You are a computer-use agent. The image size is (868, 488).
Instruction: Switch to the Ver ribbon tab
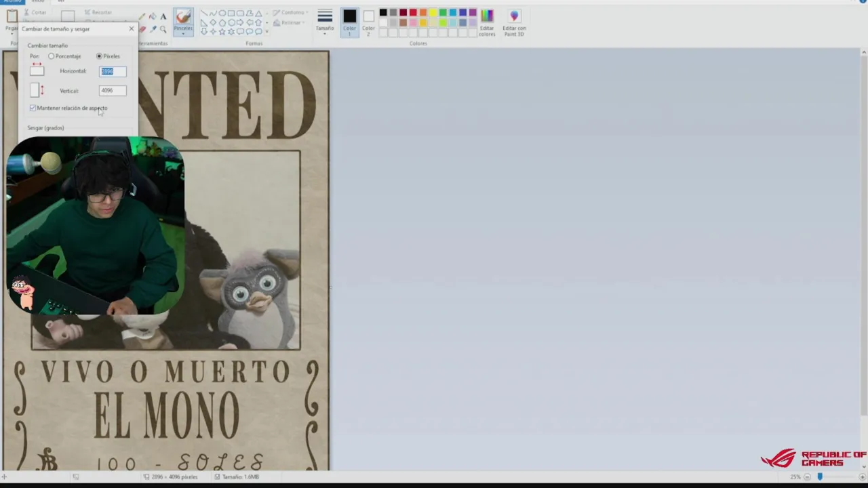[x=61, y=1]
